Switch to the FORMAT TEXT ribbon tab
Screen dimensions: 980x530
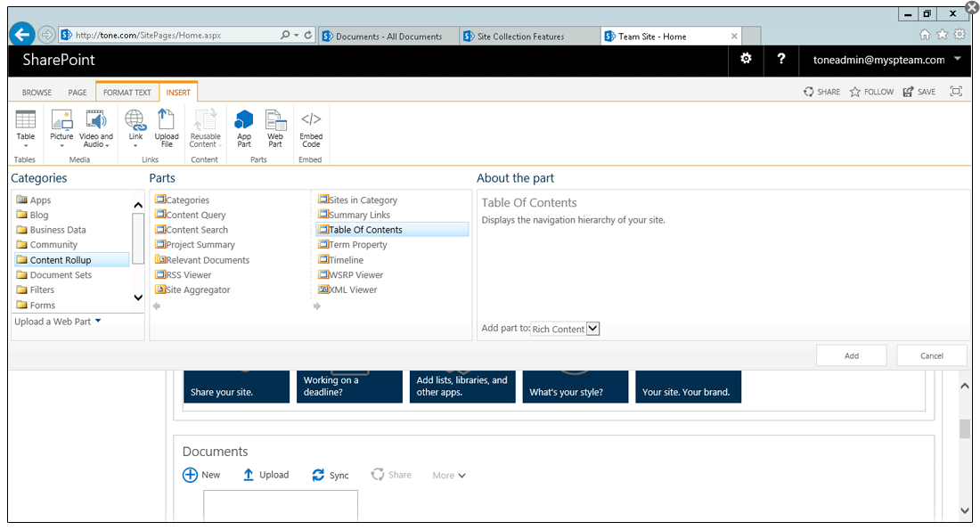point(127,93)
